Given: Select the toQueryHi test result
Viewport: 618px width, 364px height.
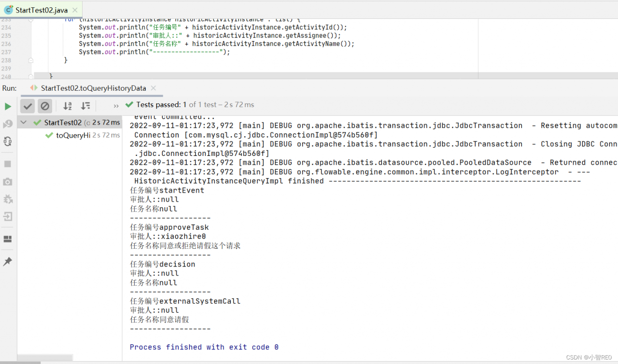Looking at the screenshot, I should [x=72, y=135].
